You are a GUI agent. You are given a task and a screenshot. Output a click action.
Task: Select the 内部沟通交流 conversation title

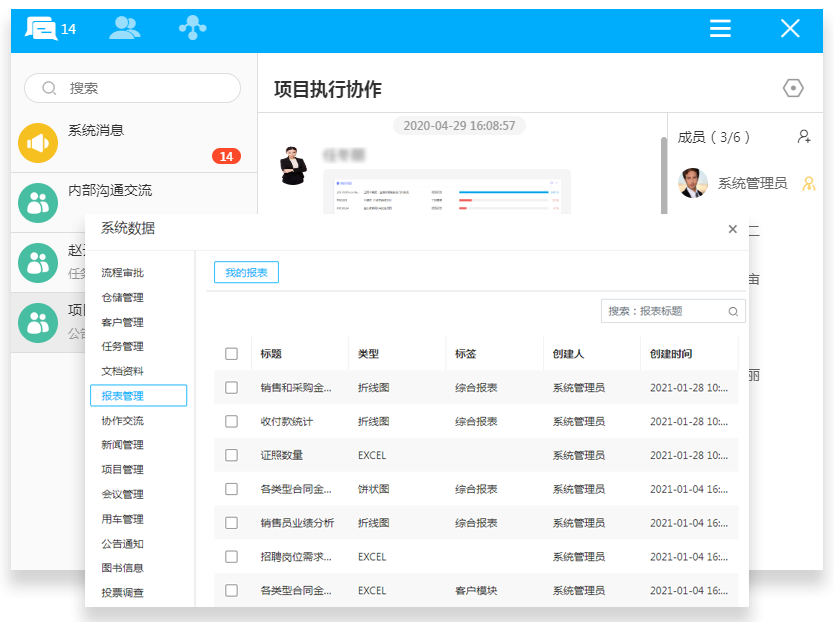point(110,190)
